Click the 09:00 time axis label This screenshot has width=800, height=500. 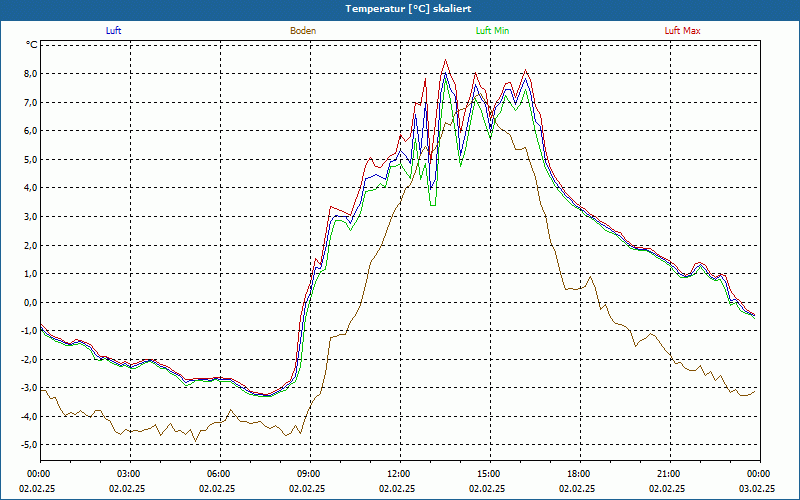pos(310,473)
